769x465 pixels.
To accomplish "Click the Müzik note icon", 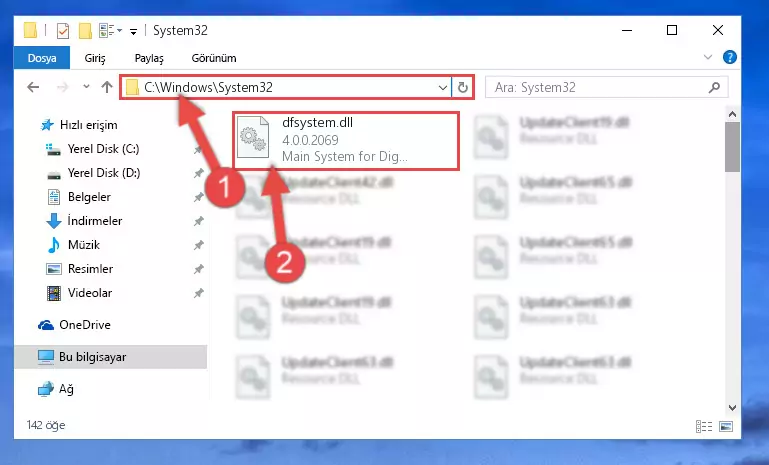I will click(53, 245).
